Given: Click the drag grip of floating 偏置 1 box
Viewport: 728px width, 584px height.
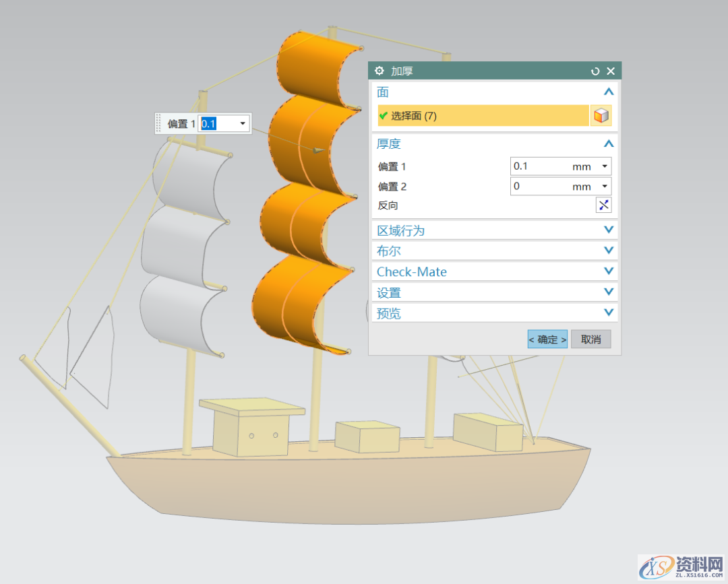Looking at the screenshot, I should [x=160, y=124].
